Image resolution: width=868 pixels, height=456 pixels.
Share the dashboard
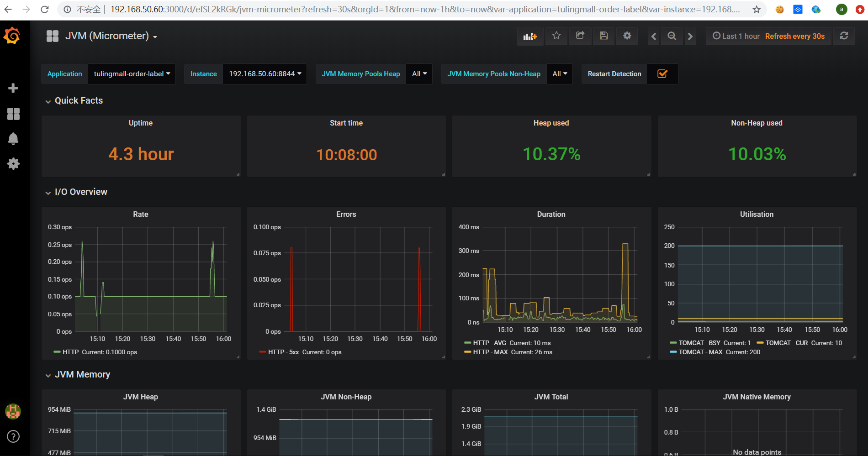(580, 36)
